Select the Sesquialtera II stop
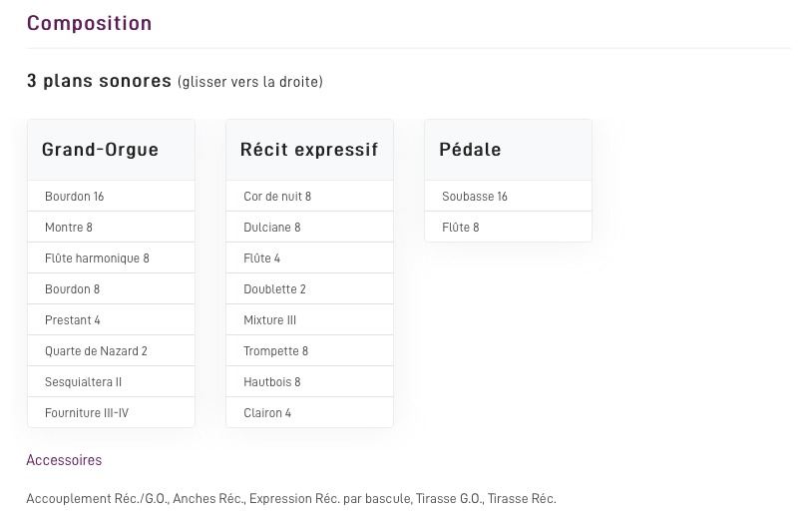This screenshot has width=812, height=523. (x=83, y=382)
